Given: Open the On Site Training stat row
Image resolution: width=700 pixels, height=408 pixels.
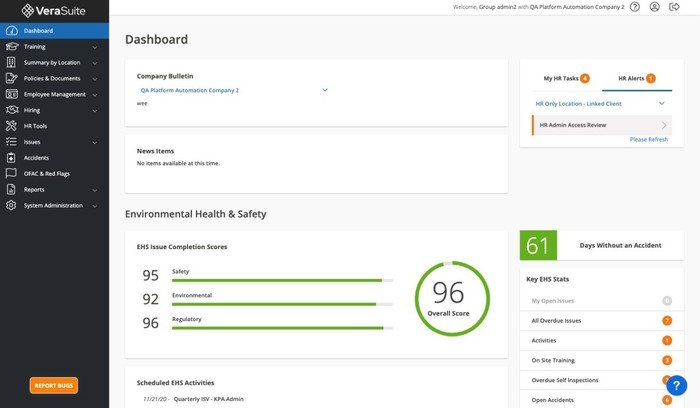Looking at the screenshot, I should tap(602, 360).
